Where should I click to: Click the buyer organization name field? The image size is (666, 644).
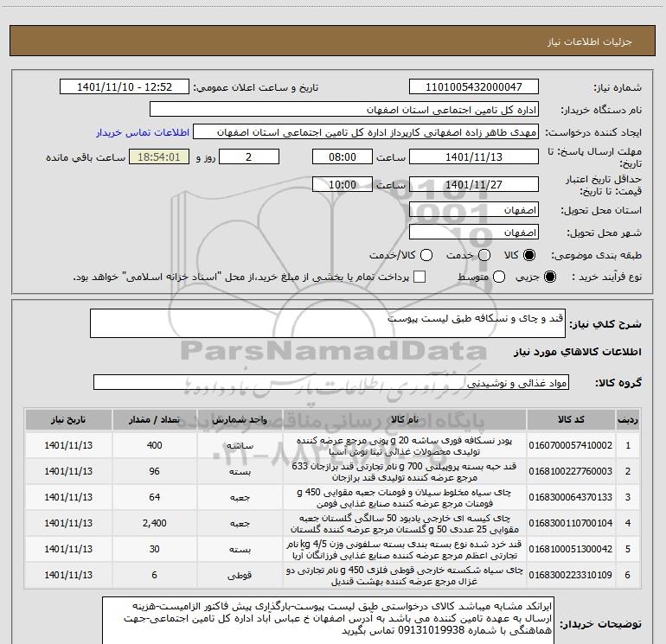pyautogui.click(x=344, y=110)
